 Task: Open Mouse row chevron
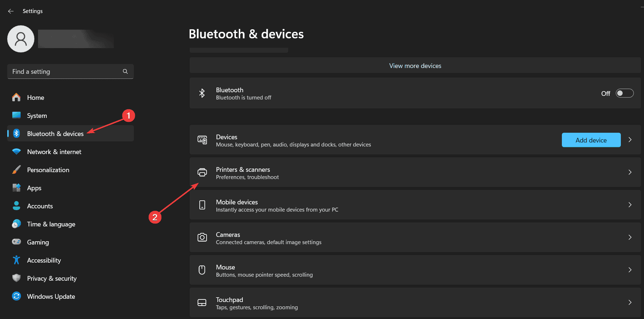click(x=630, y=270)
